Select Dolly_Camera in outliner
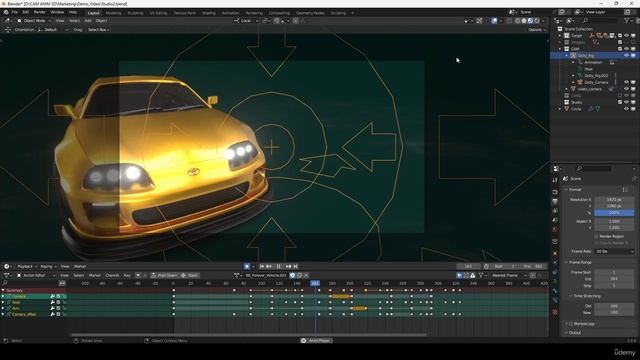 (596, 82)
